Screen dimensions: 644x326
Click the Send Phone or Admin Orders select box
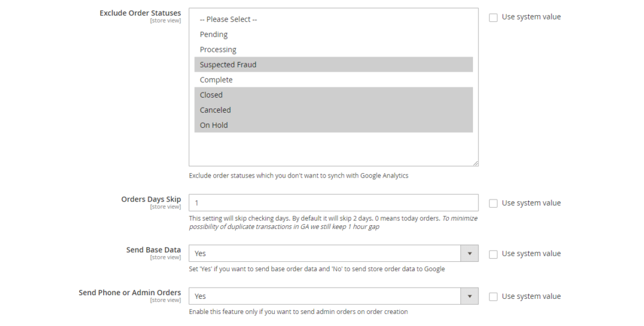325,296
